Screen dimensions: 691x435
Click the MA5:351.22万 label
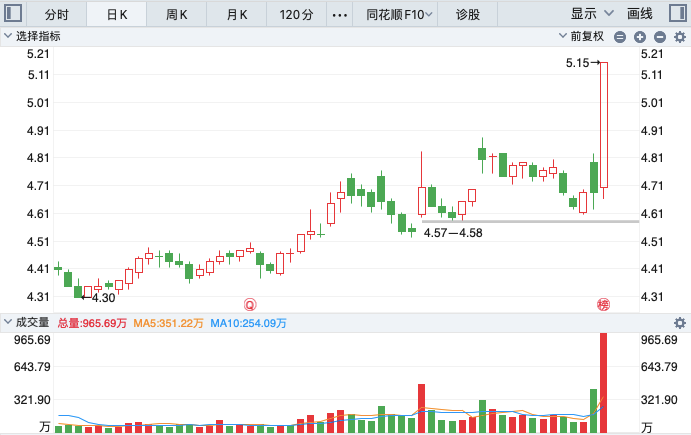[x=168, y=323]
